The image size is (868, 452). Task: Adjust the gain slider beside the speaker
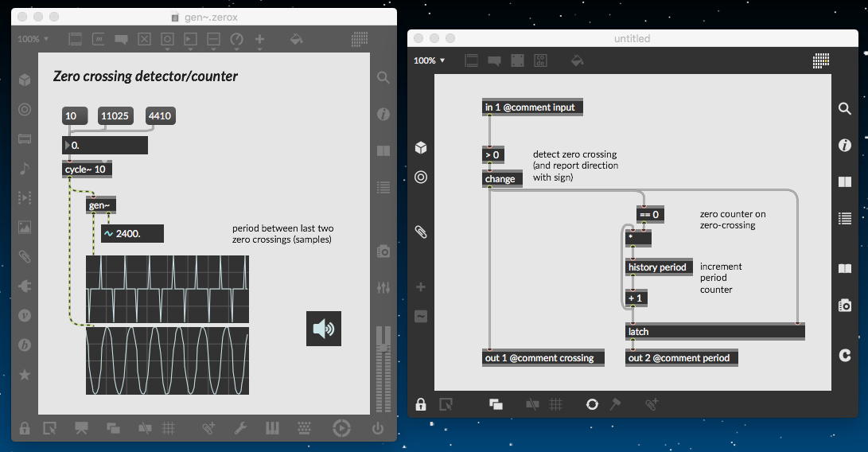point(383,370)
